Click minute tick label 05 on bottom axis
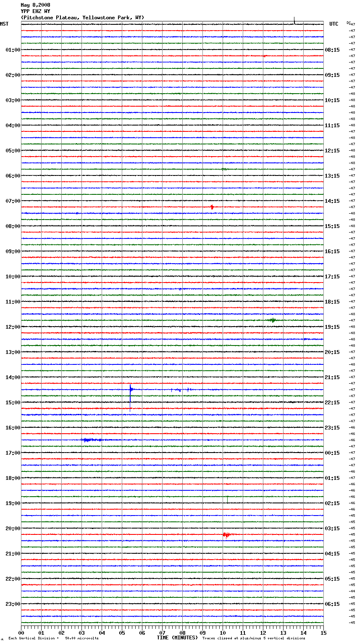 click(x=122, y=633)
